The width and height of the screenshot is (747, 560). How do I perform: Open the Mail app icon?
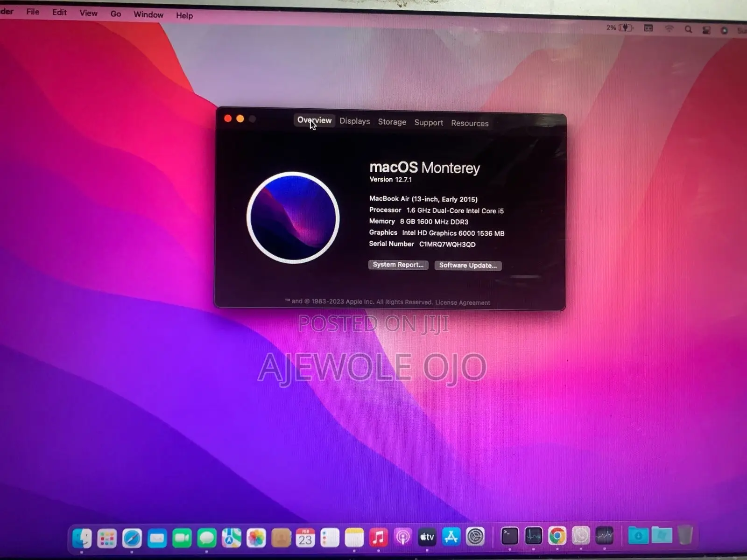[x=157, y=539]
